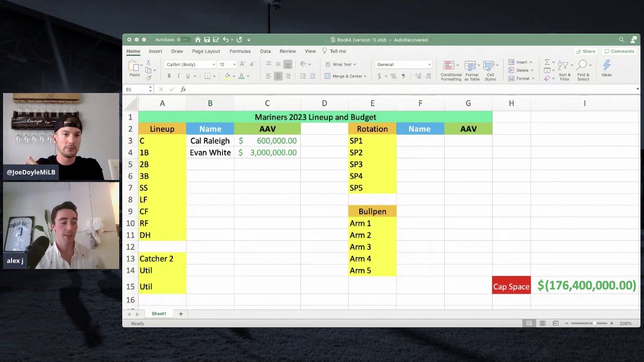Click the Share button

pyautogui.click(x=586, y=51)
